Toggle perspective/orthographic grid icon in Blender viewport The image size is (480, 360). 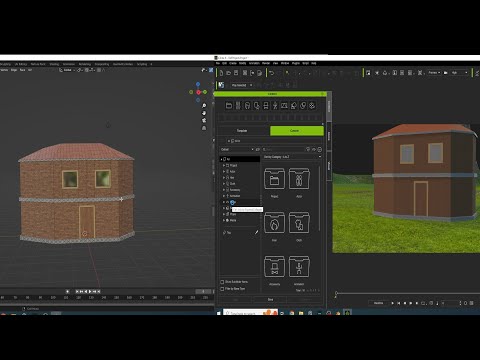pos(204,128)
